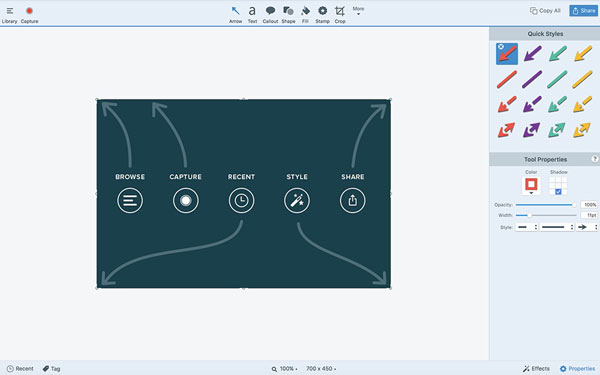The image size is (600, 375).
Task: Open the Effects panel
Action: click(x=536, y=368)
